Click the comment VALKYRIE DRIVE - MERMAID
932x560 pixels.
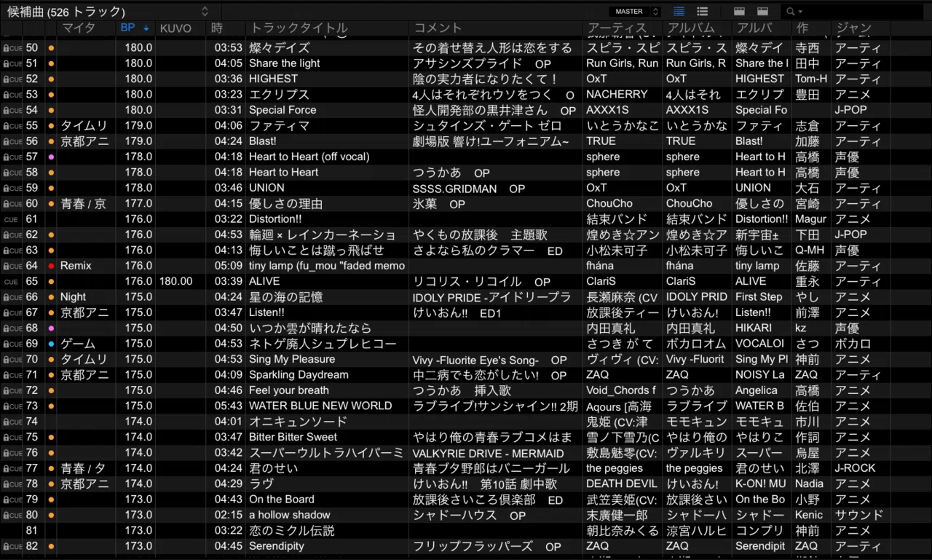[489, 453]
